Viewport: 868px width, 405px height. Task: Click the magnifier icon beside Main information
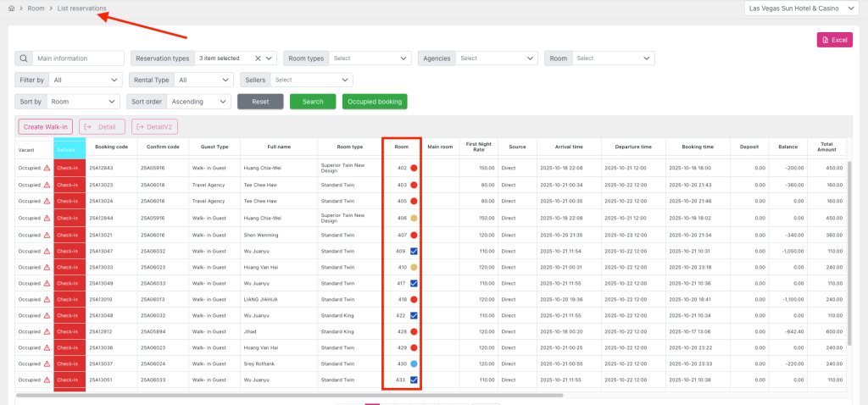[x=24, y=58]
